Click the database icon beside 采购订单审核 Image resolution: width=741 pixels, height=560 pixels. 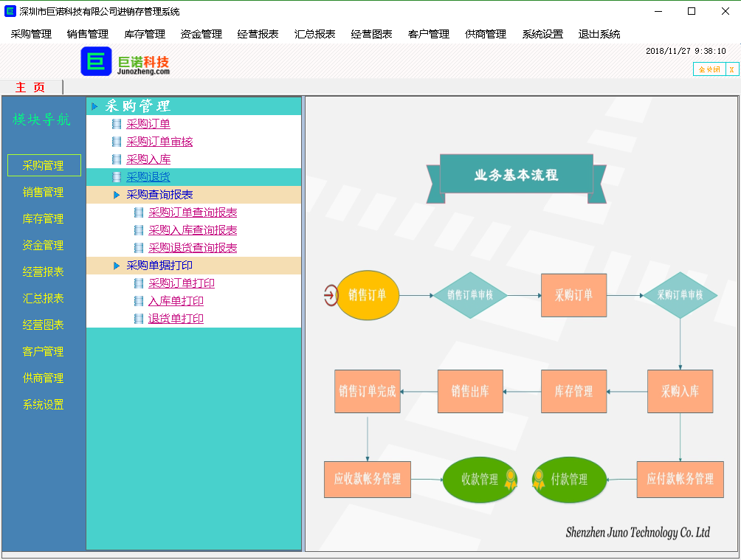pos(117,142)
